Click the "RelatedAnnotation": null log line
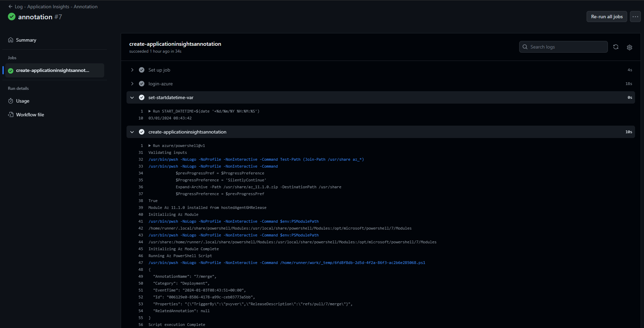The height and width of the screenshot is (328, 644). click(181, 311)
